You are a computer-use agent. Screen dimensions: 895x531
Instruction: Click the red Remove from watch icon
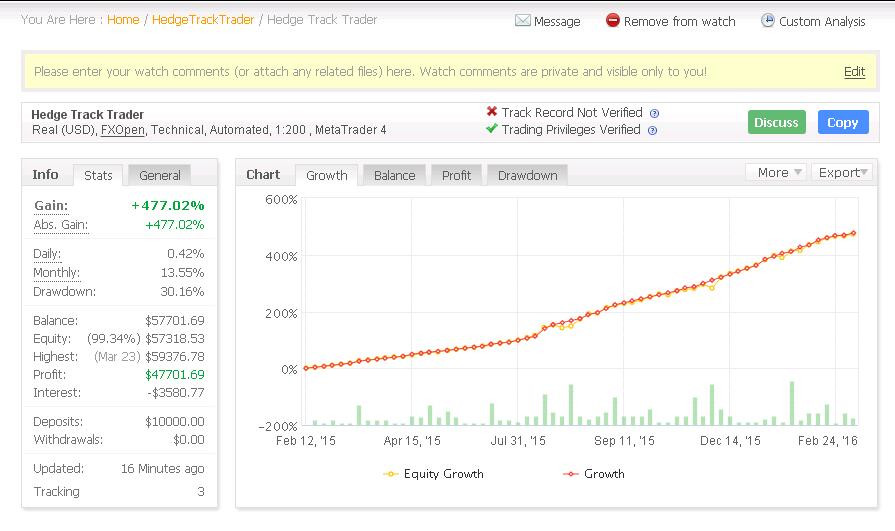(x=612, y=21)
